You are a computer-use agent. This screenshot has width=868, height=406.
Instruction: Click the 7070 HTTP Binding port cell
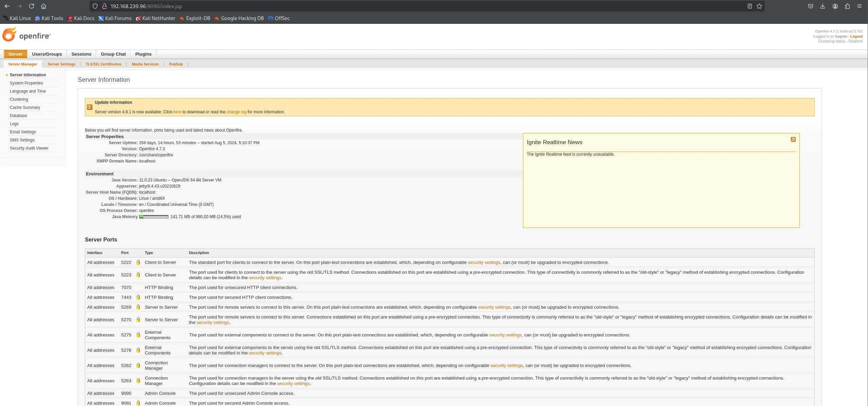[126, 287]
